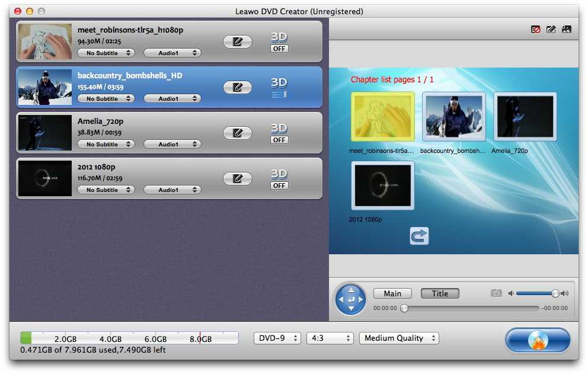Open the menu template image icon
Viewport: 588px width, 374px height.
pos(566,29)
